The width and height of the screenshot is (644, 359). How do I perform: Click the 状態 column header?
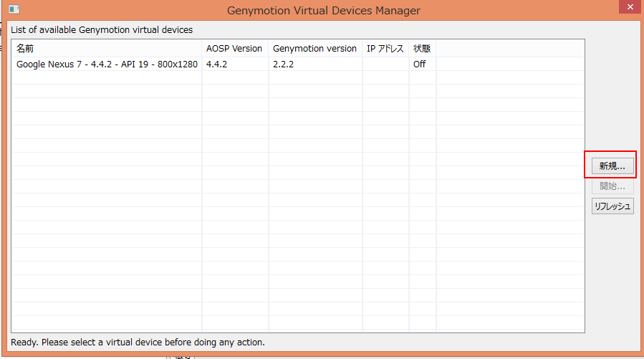point(422,49)
